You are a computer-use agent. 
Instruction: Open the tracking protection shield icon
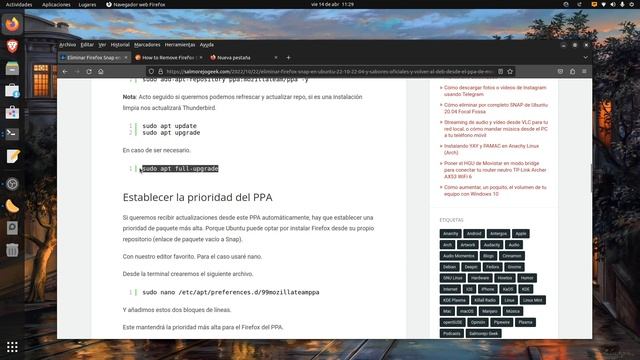[151, 71]
